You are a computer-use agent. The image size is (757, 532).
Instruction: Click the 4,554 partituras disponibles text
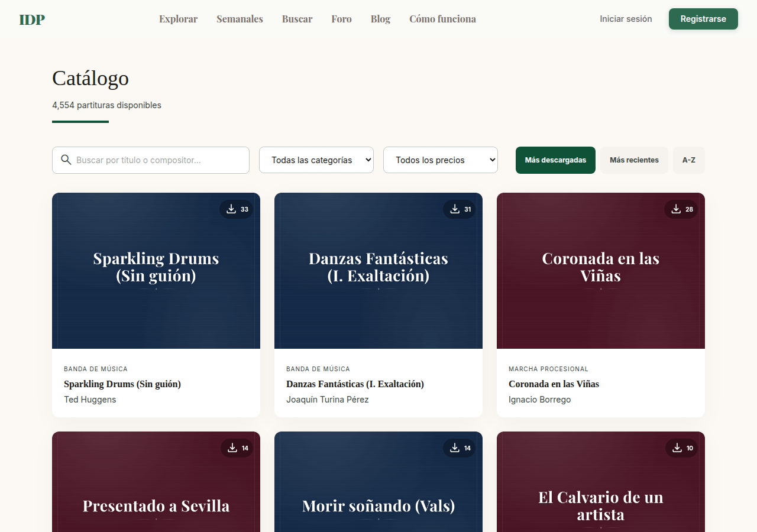(x=106, y=105)
